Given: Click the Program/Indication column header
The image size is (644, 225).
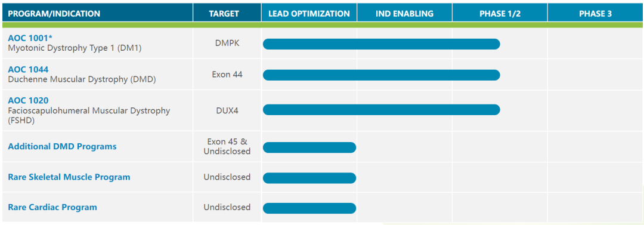Looking at the screenshot, I should point(54,14).
